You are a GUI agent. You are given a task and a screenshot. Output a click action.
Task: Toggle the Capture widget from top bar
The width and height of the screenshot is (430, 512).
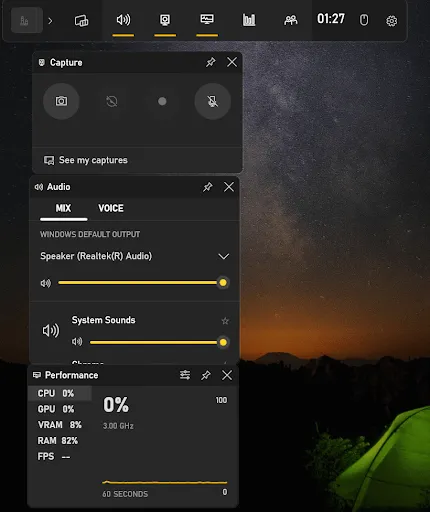tap(165, 20)
